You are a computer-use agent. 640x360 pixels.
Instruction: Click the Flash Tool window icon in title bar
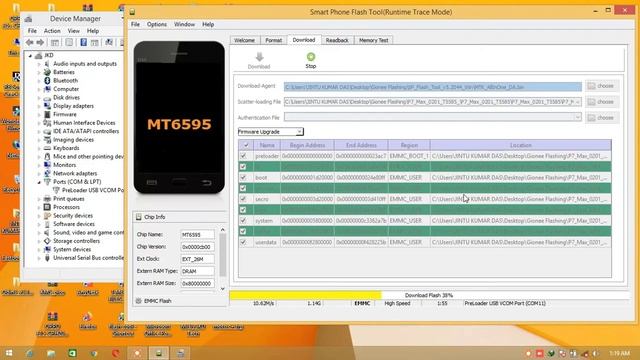(x=132, y=12)
